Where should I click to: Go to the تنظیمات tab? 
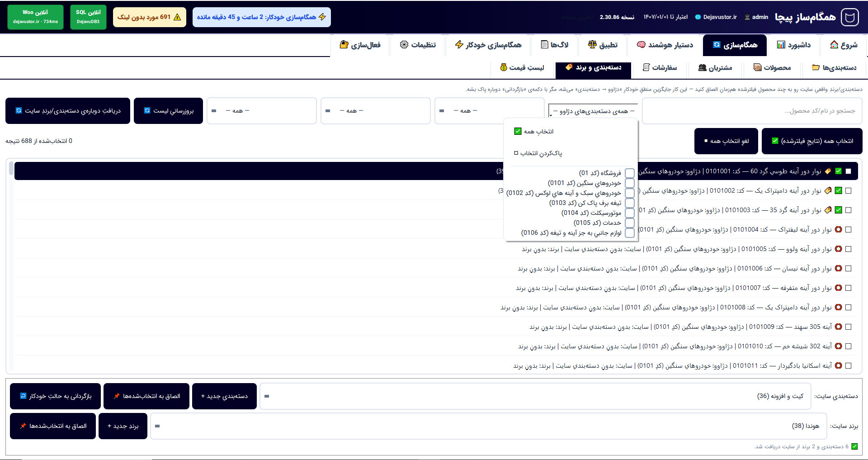point(418,45)
